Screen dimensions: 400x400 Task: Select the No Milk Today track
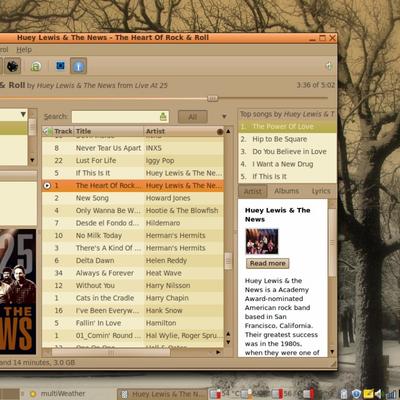133,235
